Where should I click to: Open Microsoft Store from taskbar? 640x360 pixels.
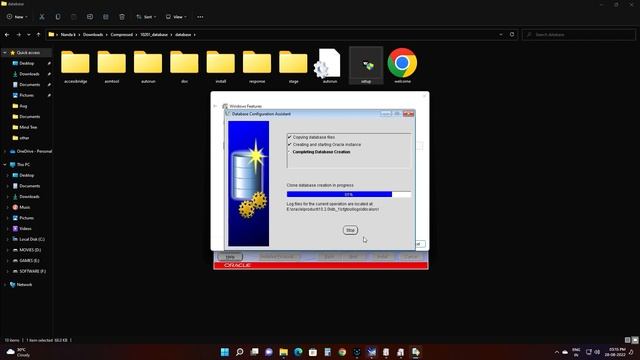pos(313,352)
